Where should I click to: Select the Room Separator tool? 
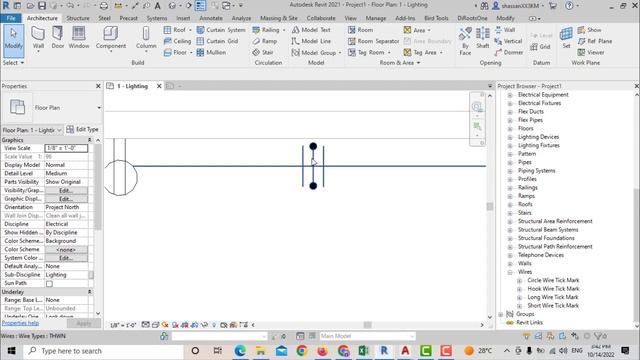373,41
